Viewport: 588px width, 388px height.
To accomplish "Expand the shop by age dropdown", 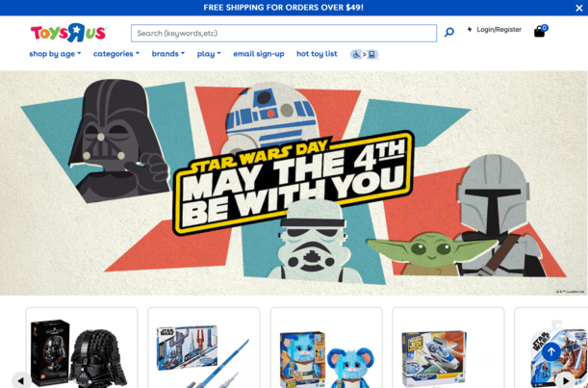I will pos(55,54).
